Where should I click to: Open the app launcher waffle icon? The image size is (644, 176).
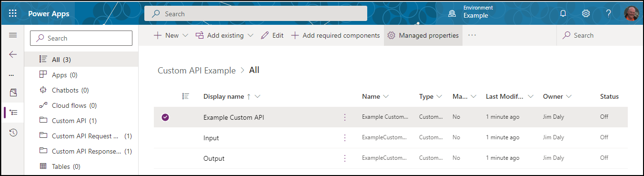pos(13,13)
